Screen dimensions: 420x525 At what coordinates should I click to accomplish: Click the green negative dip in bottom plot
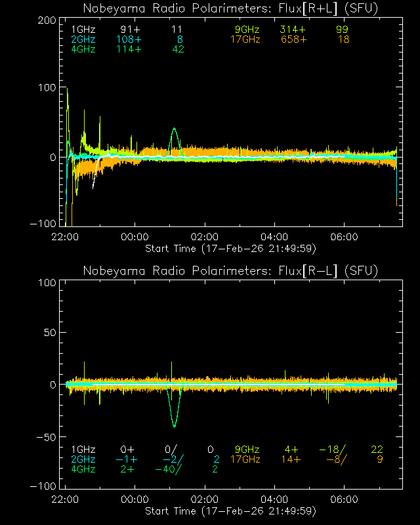(174, 426)
